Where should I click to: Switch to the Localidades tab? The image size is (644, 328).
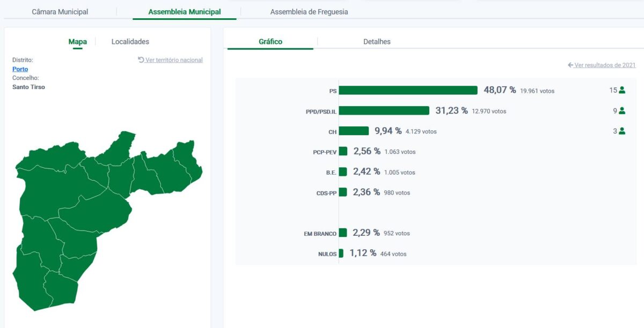coord(130,42)
